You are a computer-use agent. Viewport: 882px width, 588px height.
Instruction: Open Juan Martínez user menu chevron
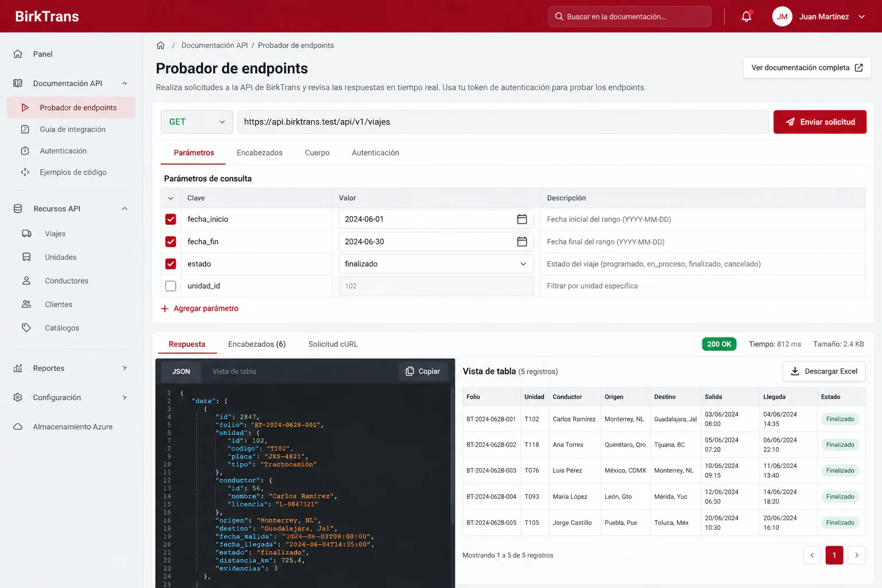861,17
